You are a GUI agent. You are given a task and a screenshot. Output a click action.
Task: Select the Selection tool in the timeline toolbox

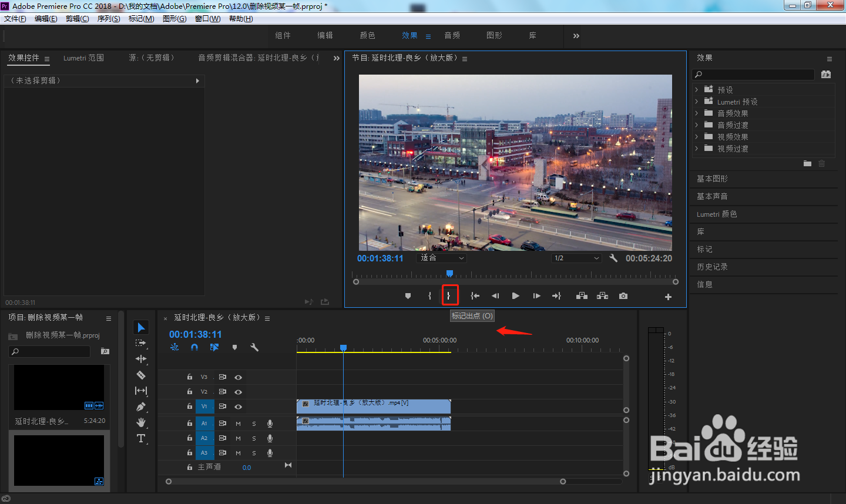[141, 327]
